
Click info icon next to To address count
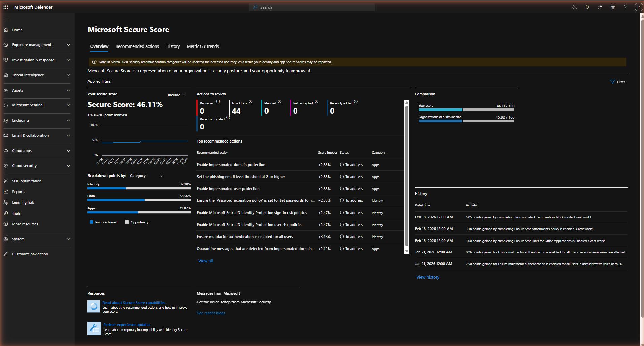(251, 102)
